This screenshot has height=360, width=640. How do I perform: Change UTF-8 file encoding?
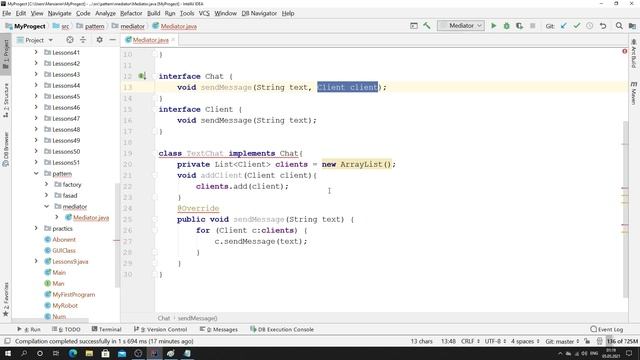pos(495,341)
